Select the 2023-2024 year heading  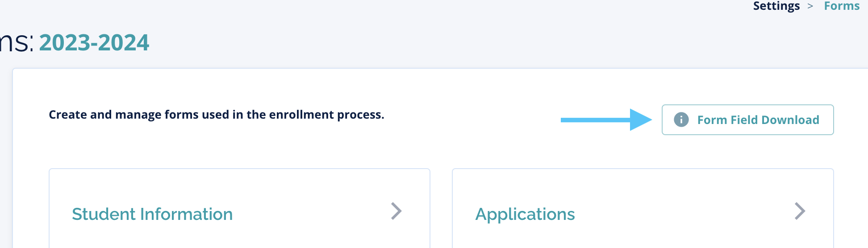[x=94, y=43]
